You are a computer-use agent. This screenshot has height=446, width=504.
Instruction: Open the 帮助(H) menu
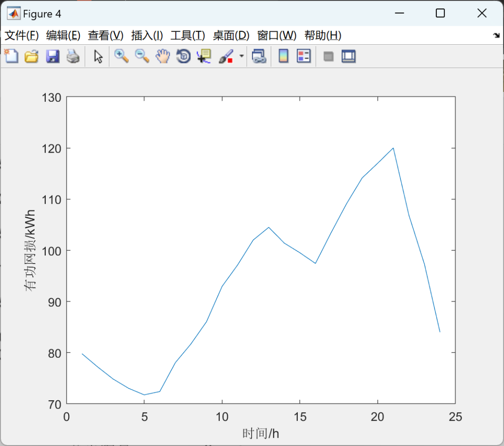pos(323,35)
